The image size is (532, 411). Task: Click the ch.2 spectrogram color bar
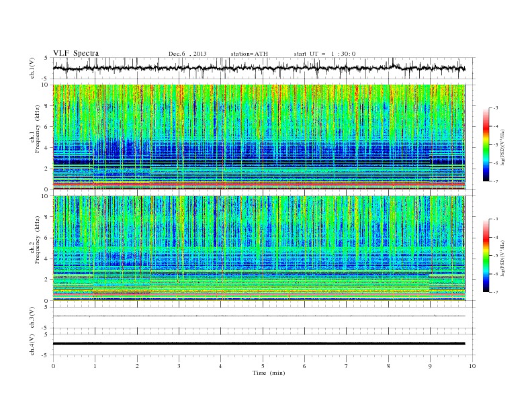point(486,255)
